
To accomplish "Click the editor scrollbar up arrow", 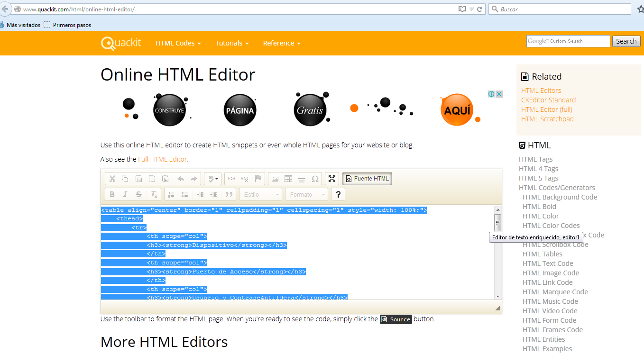I will click(497, 209).
